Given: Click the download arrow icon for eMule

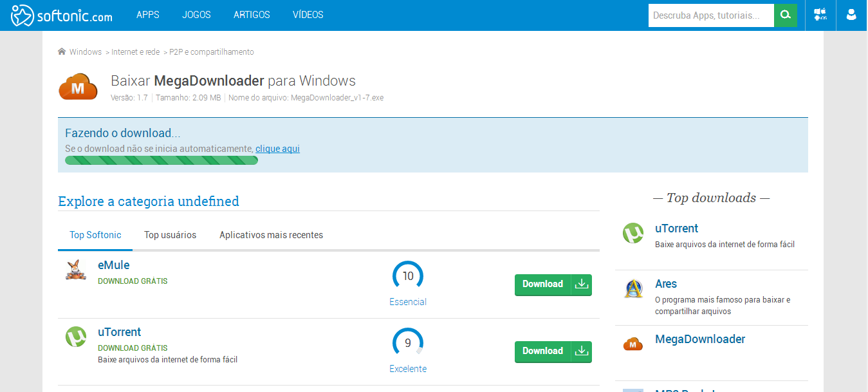Looking at the screenshot, I should point(582,284).
